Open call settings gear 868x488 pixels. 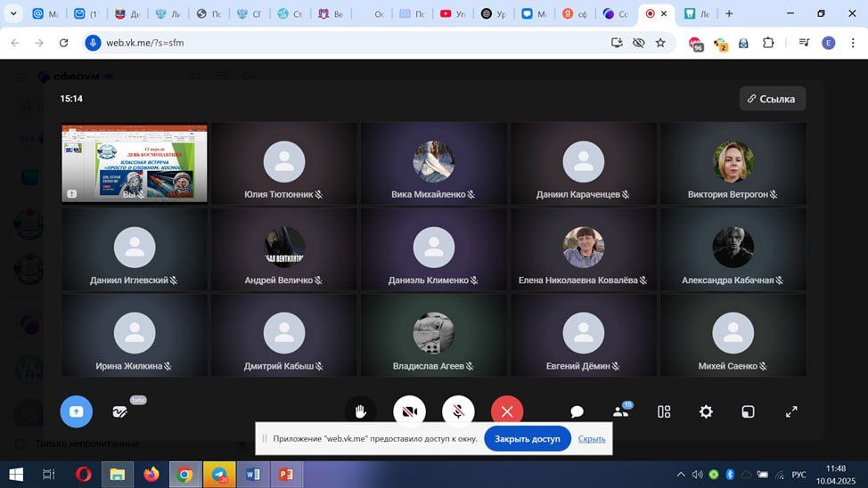point(706,411)
